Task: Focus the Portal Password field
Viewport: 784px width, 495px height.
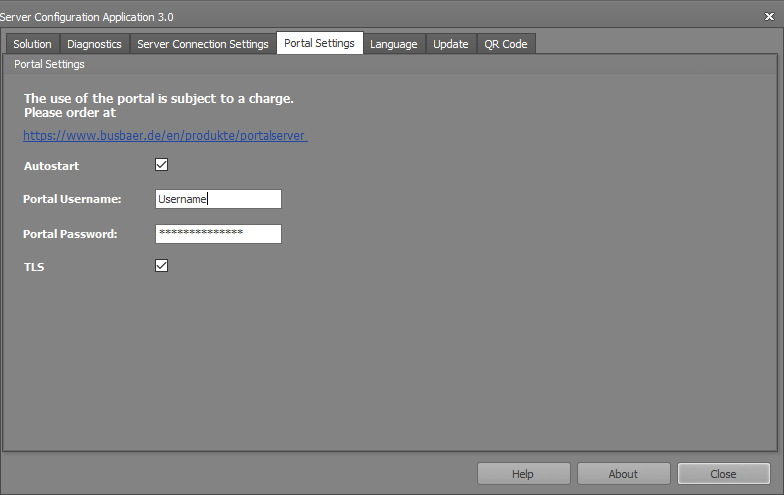Action: [x=218, y=234]
